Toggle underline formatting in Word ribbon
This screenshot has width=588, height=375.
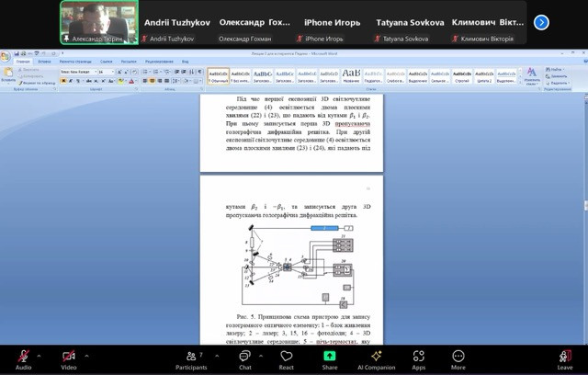coord(78,81)
